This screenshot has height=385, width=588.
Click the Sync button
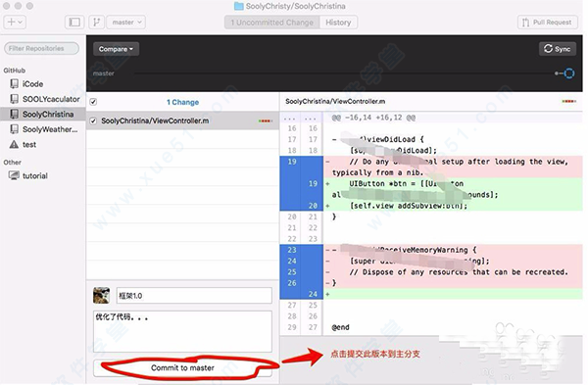pos(558,49)
